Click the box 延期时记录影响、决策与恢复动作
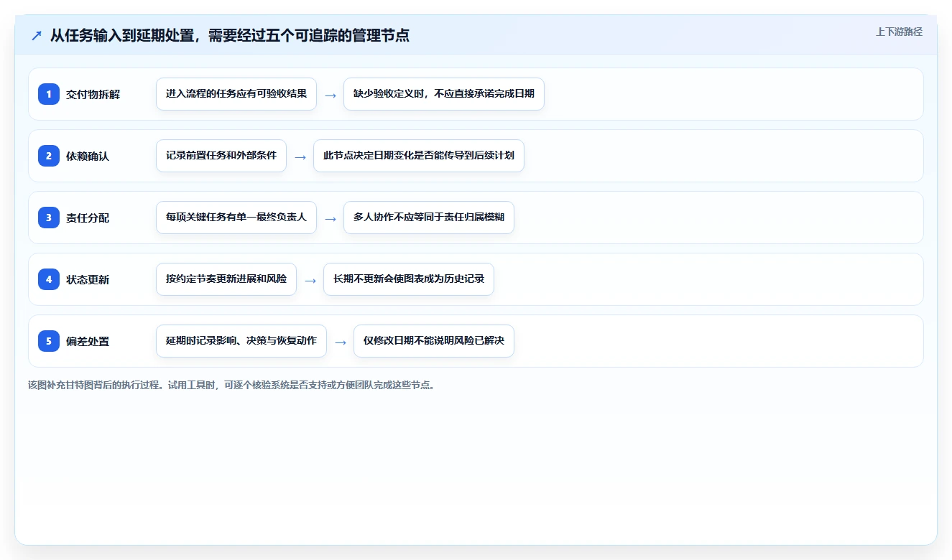Image resolution: width=952 pixels, height=560 pixels. 241,341
